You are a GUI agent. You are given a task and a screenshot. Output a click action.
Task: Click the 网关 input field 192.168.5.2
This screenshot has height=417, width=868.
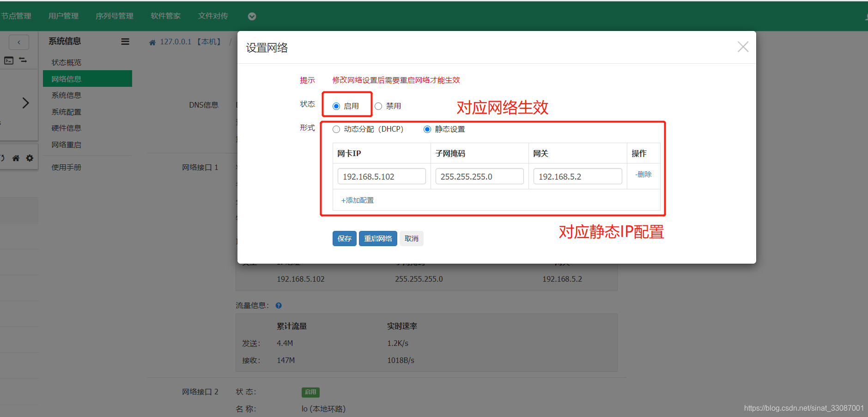tap(577, 176)
